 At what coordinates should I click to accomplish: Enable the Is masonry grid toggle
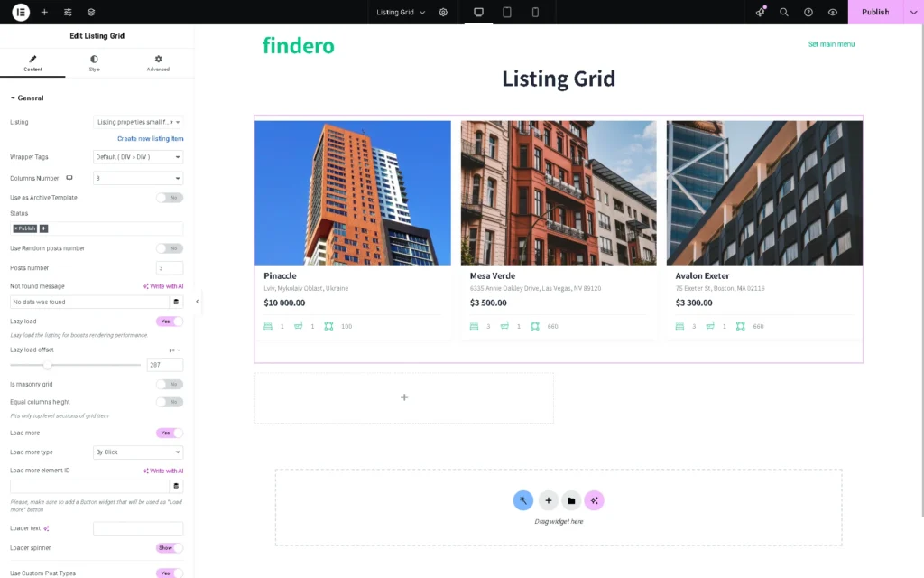click(x=170, y=384)
